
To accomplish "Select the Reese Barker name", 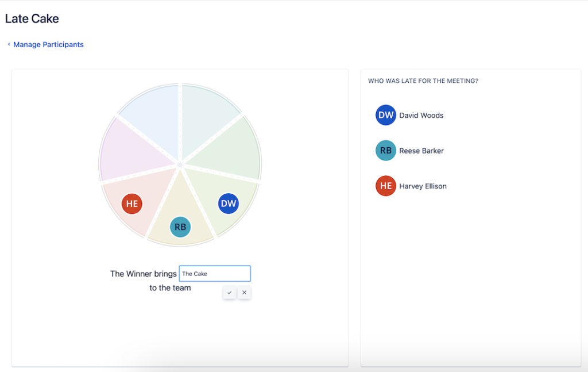I will pyautogui.click(x=421, y=151).
